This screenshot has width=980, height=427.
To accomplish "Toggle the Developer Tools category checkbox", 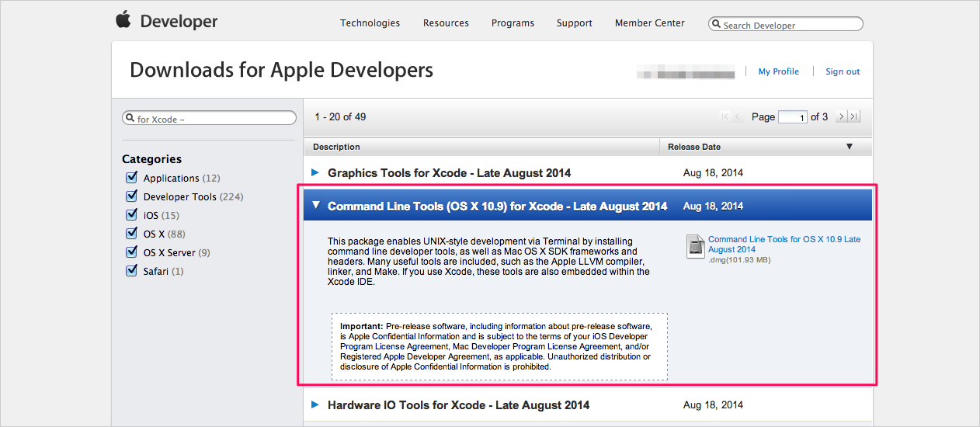I will [131, 196].
